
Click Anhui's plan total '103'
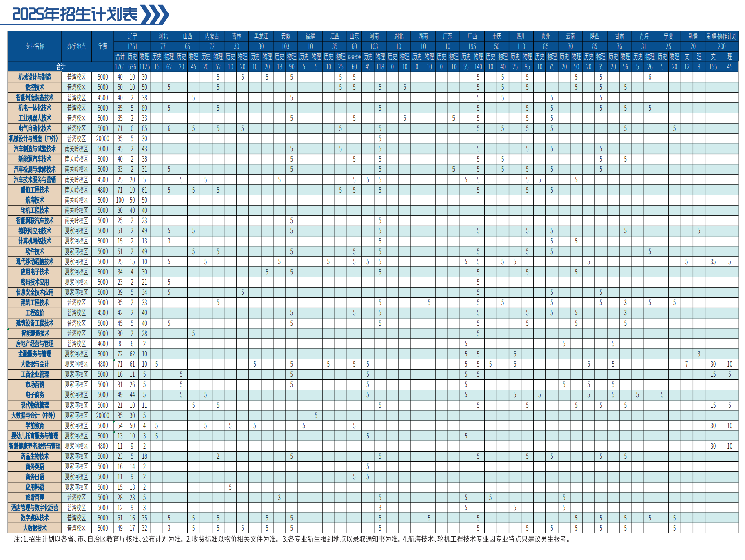point(285,46)
